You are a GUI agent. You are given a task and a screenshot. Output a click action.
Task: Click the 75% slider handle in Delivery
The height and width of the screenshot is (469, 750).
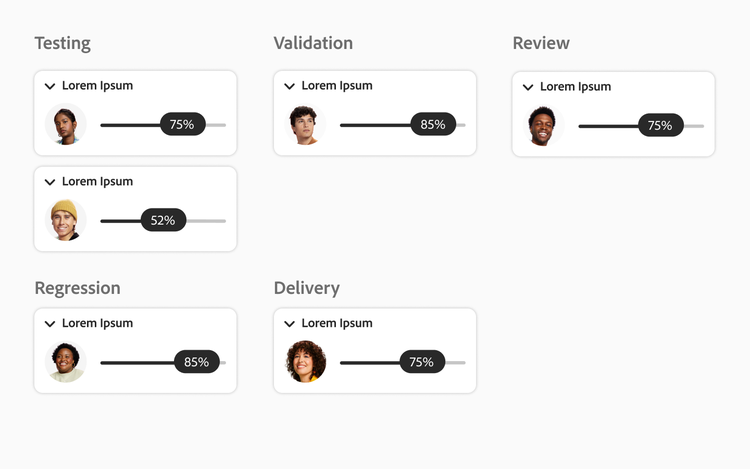click(x=422, y=362)
